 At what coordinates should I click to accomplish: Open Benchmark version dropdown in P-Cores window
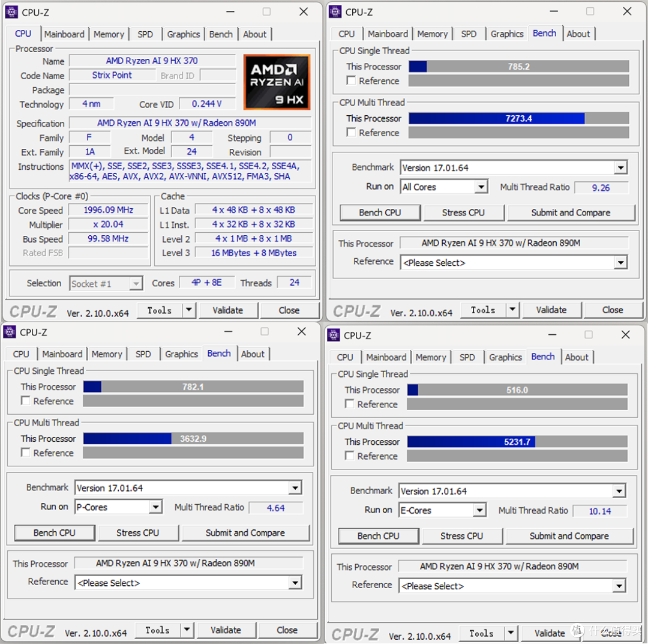point(295,488)
